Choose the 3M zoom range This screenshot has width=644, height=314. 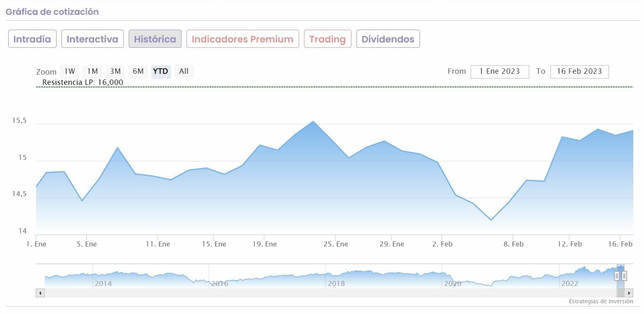[x=115, y=71]
